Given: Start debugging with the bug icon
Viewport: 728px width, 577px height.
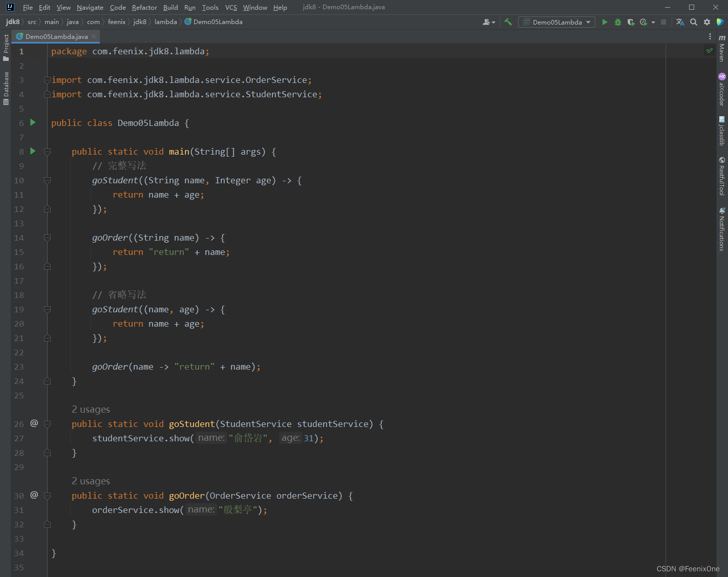Looking at the screenshot, I should (618, 22).
